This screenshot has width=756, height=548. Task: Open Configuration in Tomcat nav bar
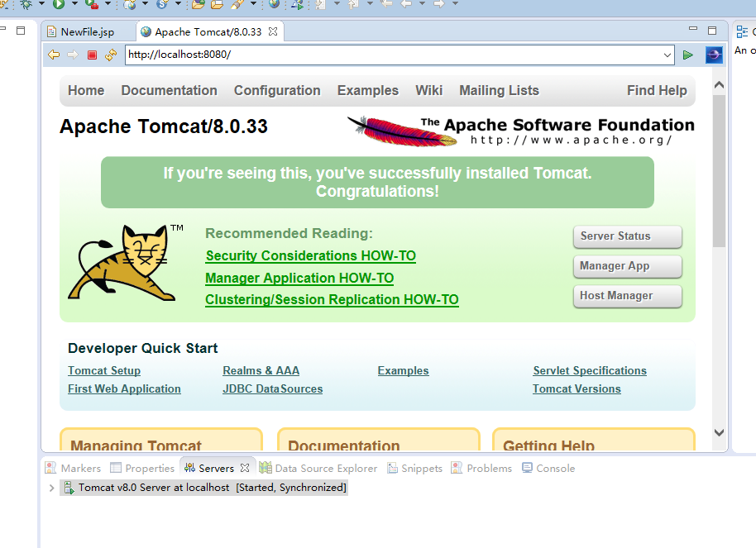pos(277,91)
